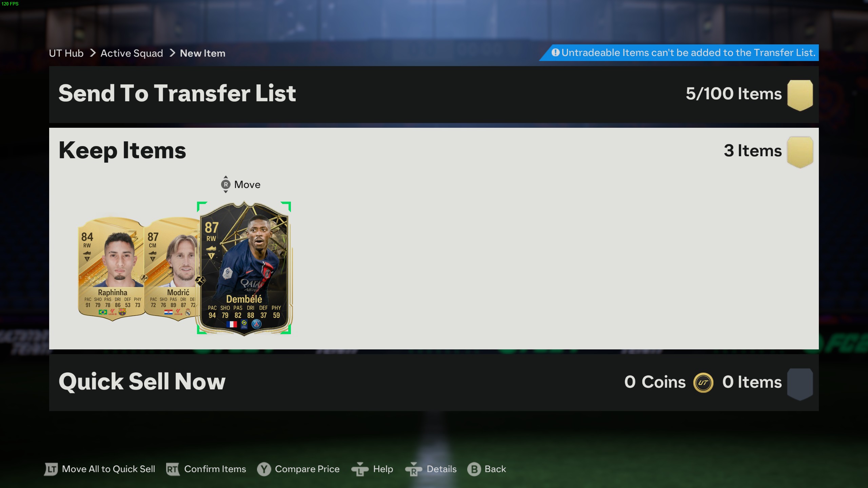The height and width of the screenshot is (488, 868).
Task: Select the Quick Sell Now section
Action: (434, 383)
